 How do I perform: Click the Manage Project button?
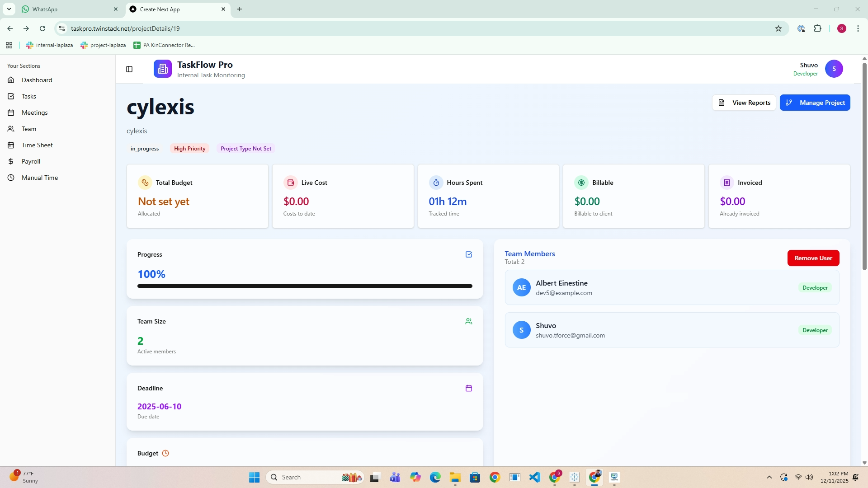815,103
